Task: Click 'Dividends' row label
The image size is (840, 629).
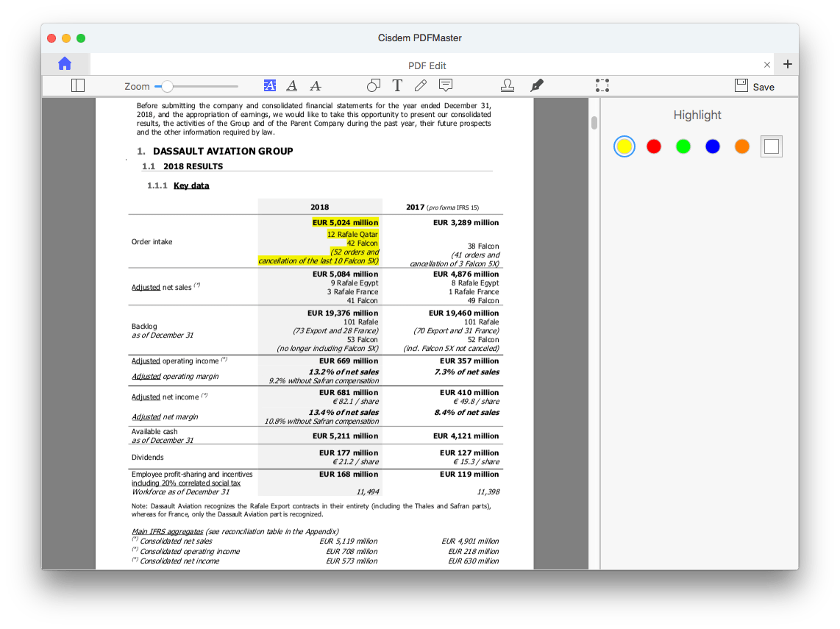Action: (x=147, y=458)
